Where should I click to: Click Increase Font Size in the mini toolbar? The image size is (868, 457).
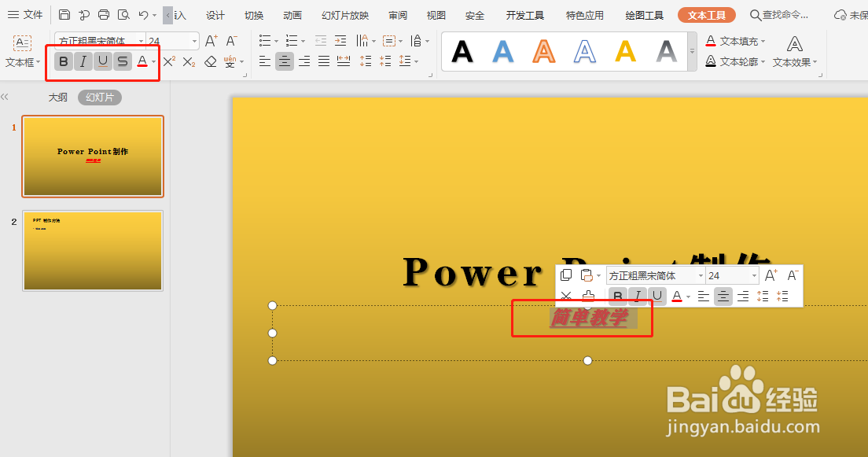pos(771,275)
